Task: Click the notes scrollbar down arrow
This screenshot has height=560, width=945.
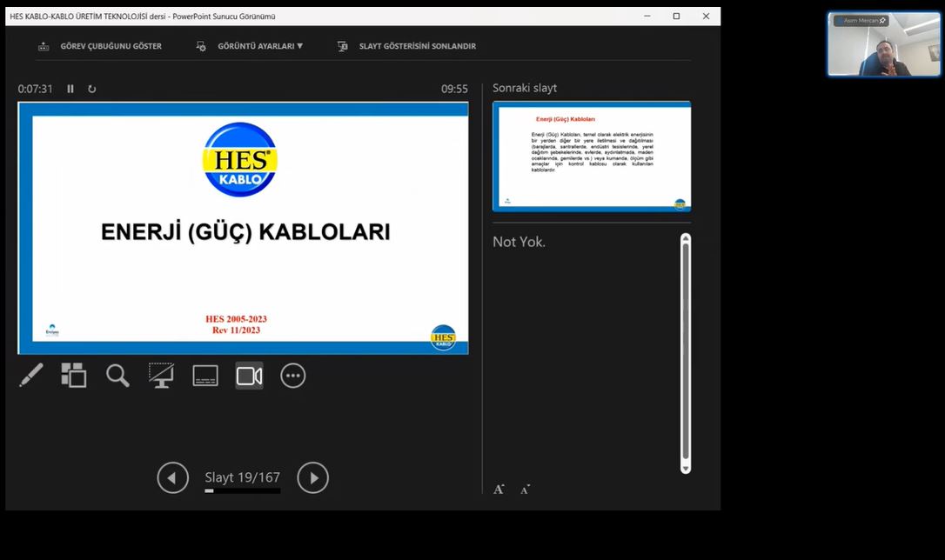Action: tap(685, 469)
